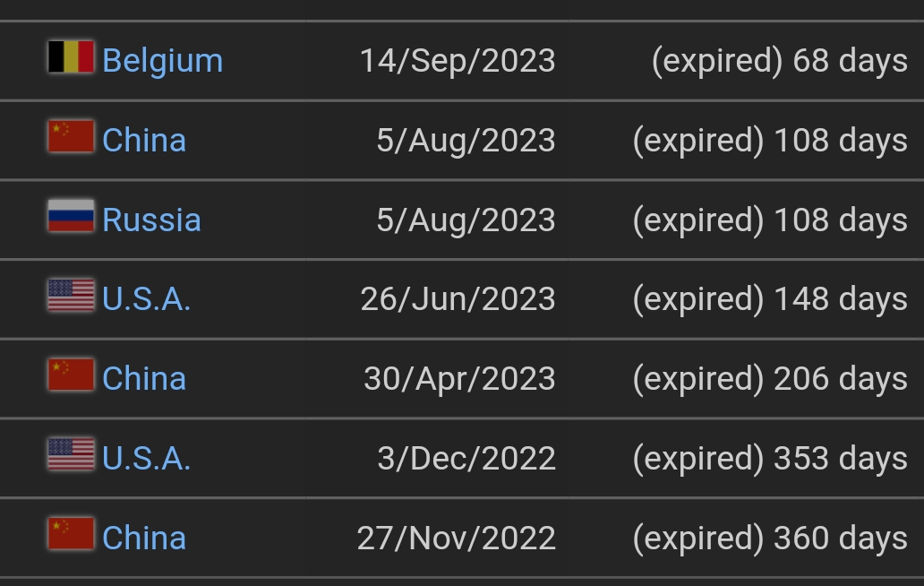The image size is (924, 586).
Task: Click the China flag beside 27/Nov/2022
Action: coord(71,533)
